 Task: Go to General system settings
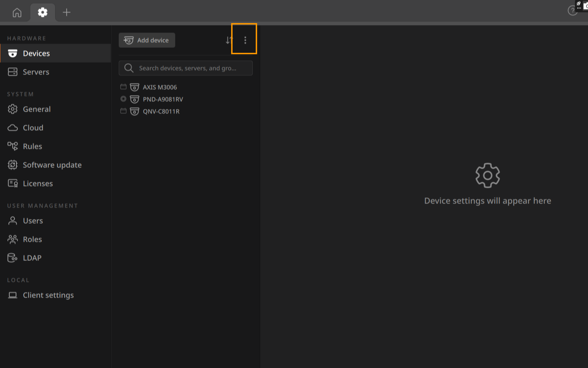click(55, 109)
